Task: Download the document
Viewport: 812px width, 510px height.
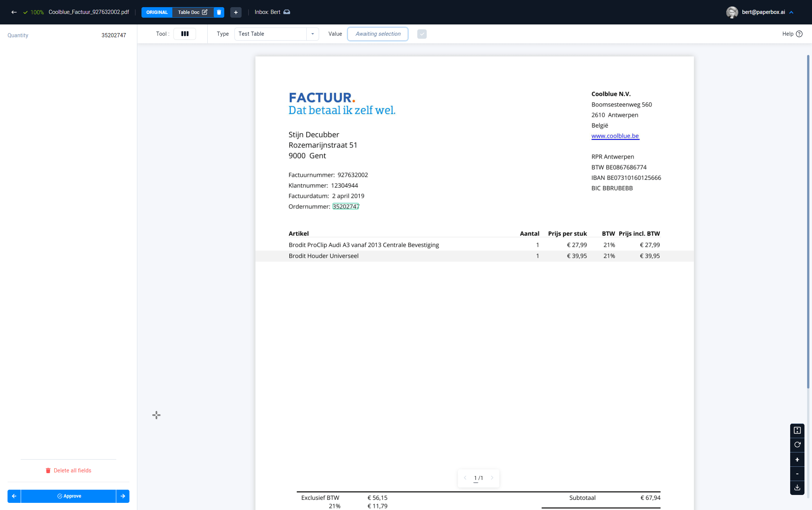Action: click(x=797, y=488)
